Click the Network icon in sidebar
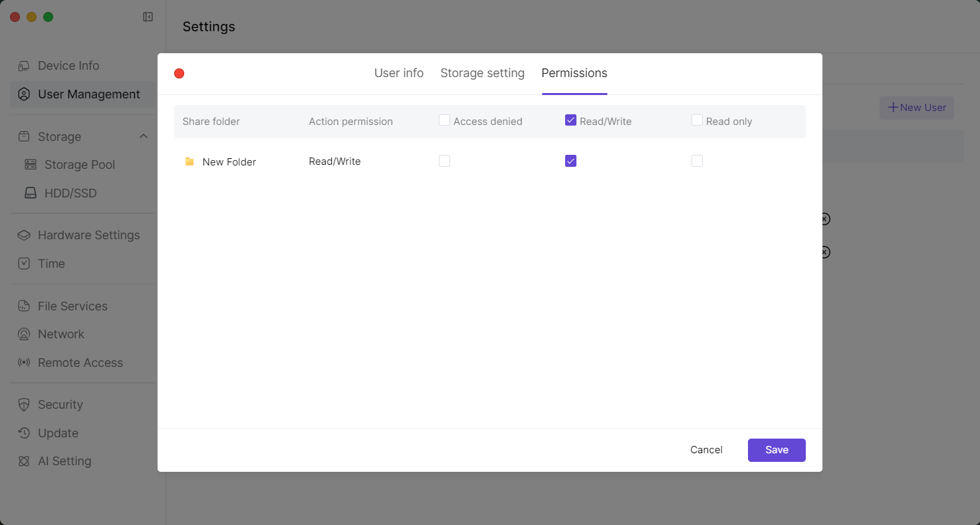 click(x=24, y=334)
